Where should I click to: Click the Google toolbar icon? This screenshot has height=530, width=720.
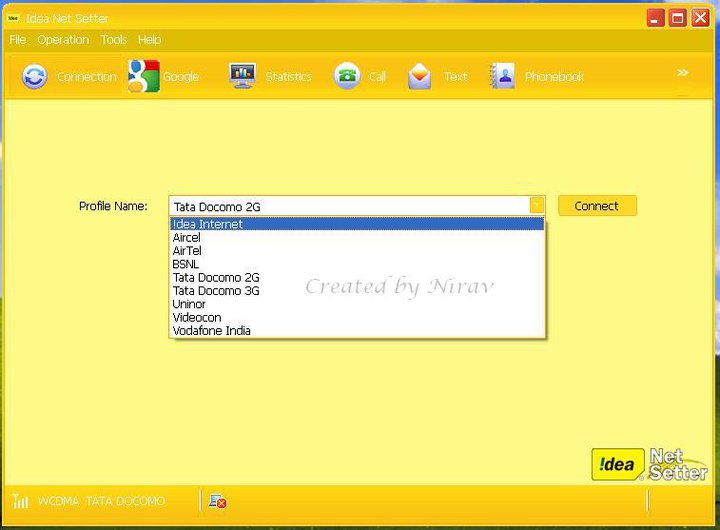(143, 77)
